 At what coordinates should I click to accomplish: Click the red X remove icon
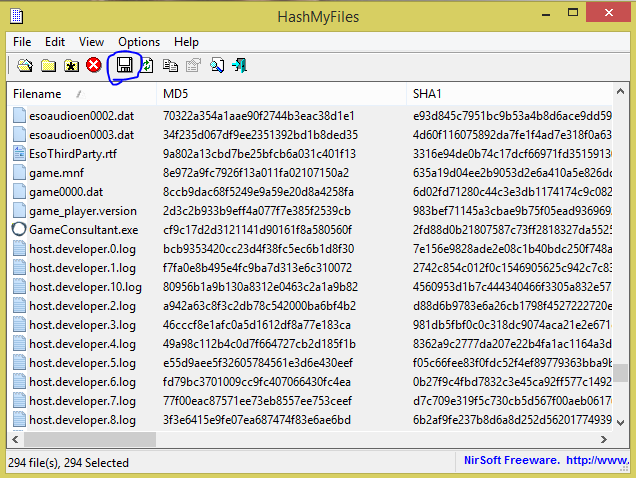coord(94,65)
